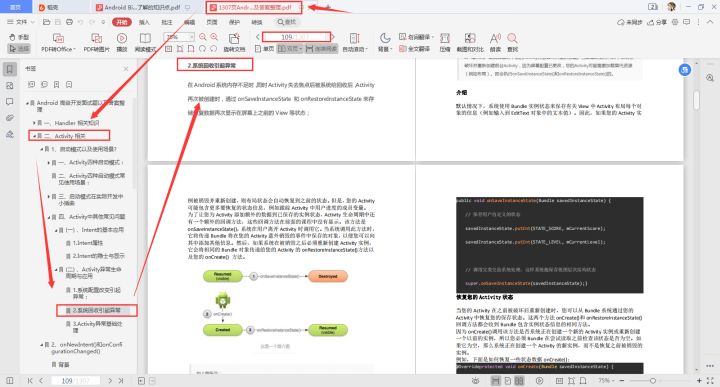Open the bookmarks panel sidebar icon

coord(10,69)
